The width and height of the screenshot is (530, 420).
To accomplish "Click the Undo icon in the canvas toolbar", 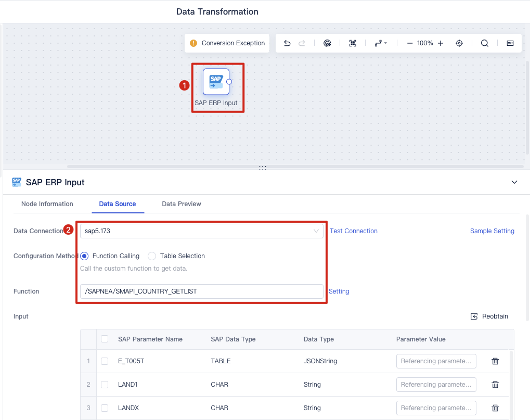I will coord(287,43).
